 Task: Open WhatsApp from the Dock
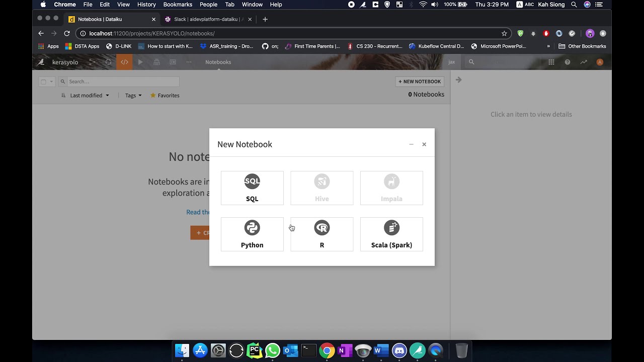[x=273, y=350]
